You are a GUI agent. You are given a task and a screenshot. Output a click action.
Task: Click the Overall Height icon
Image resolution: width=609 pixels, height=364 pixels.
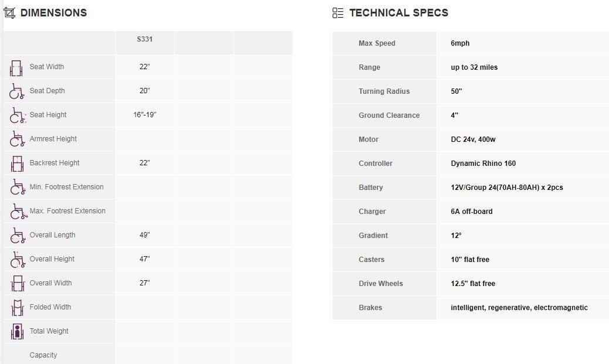tap(16, 260)
